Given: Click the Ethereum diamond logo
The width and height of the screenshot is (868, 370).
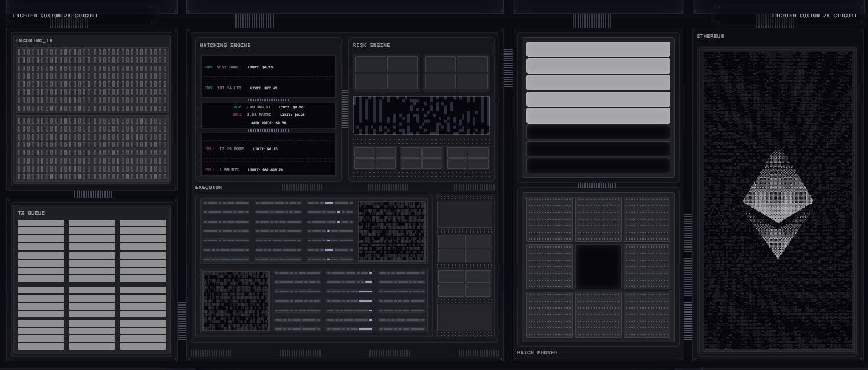Looking at the screenshot, I should [x=778, y=202].
